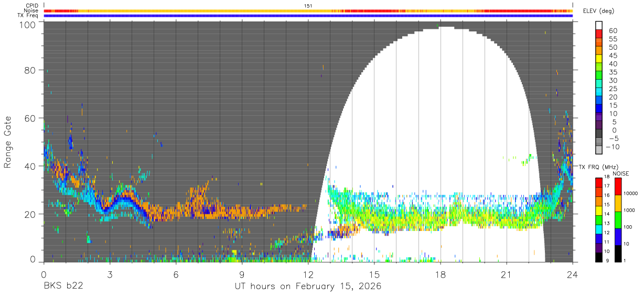Click the 6 tick on the UT hours axis

point(176,274)
